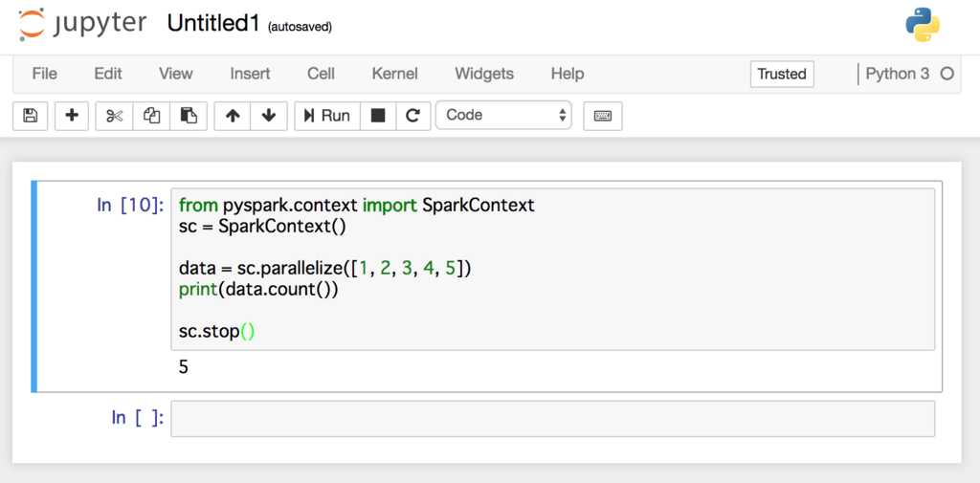Click the Run button
Screen dimensions: 980x483
point(327,116)
